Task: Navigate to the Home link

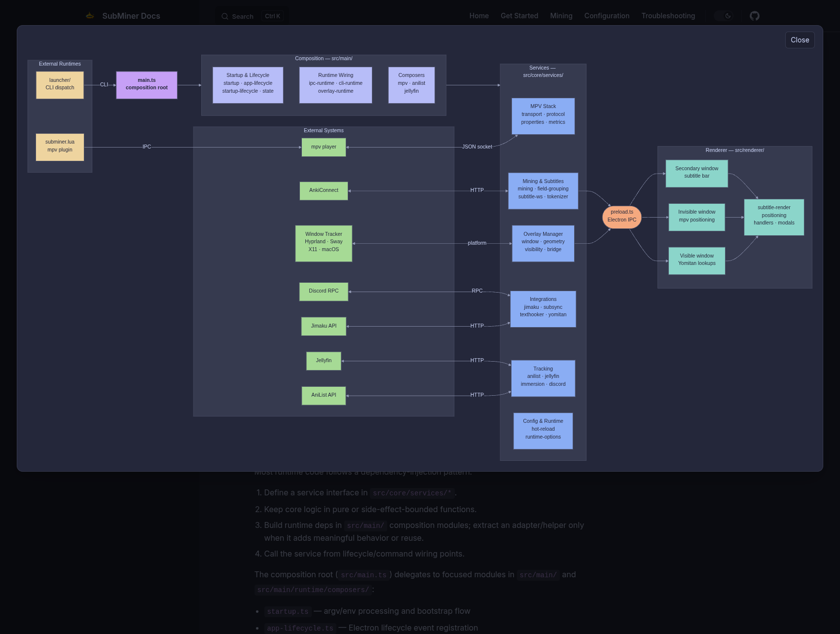Action: tap(478, 16)
